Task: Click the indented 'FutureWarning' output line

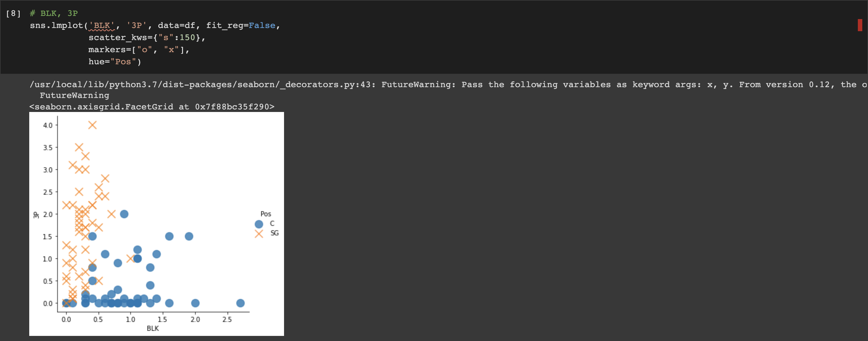Action: (74, 95)
